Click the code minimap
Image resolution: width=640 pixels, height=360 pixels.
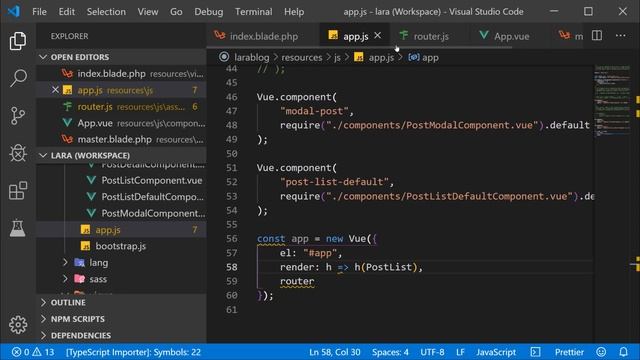[x=612, y=101]
